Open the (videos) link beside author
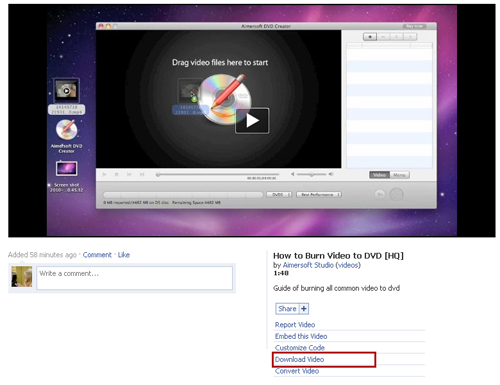Screen dimensions: 500x385 (x=348, y=265)
